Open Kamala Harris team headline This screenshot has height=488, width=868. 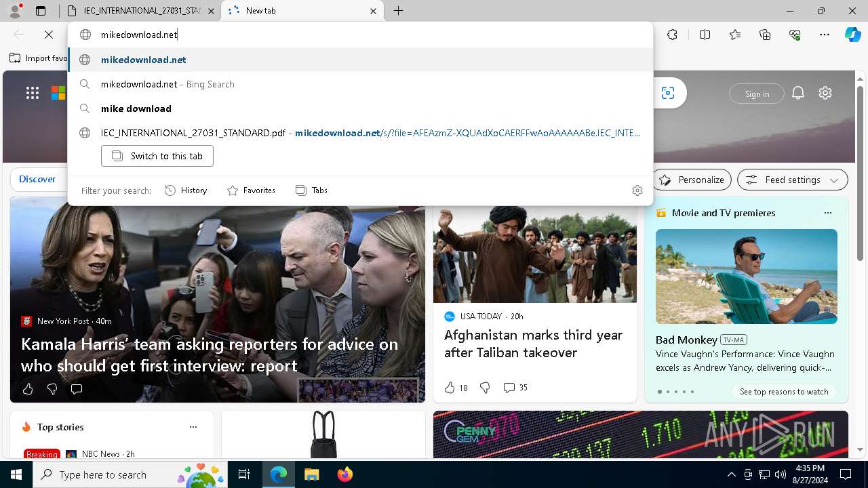coord(210,354)
